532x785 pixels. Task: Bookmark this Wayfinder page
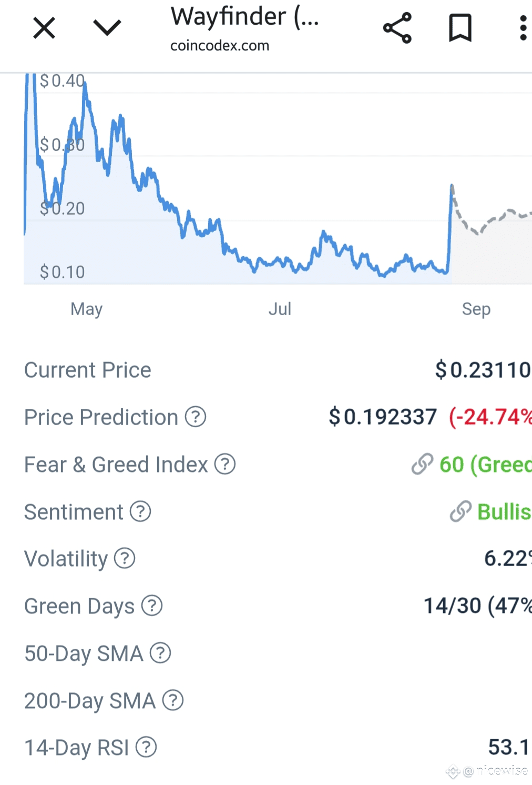coord(460,28)
